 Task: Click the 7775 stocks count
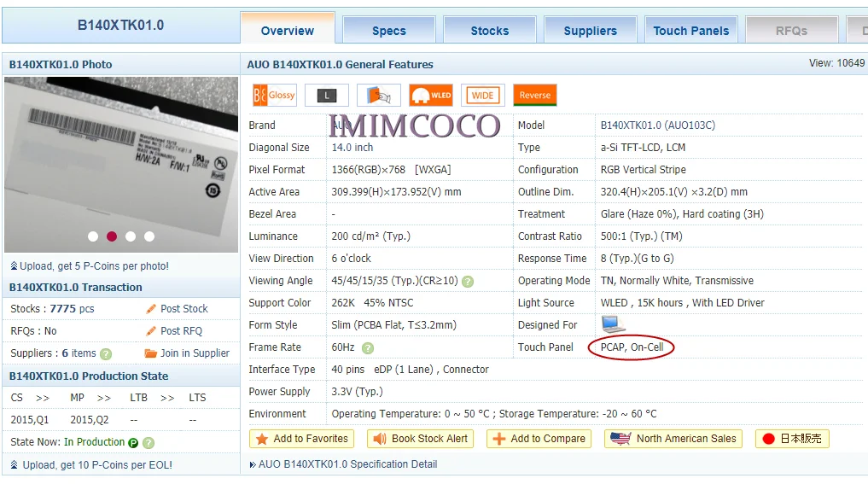click(x=63, y=309)
